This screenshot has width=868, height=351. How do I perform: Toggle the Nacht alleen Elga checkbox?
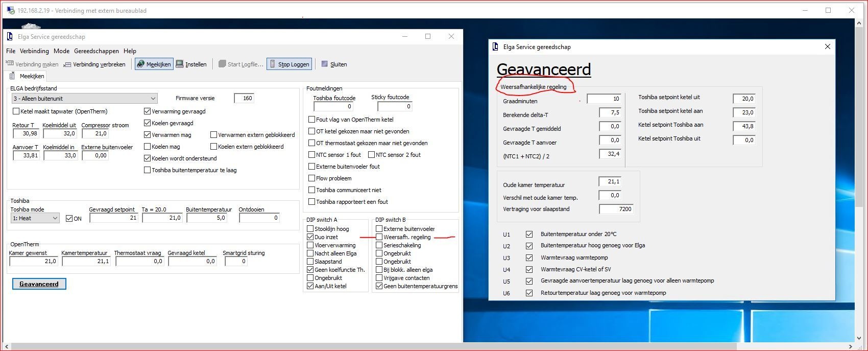[x=310, y=253]
